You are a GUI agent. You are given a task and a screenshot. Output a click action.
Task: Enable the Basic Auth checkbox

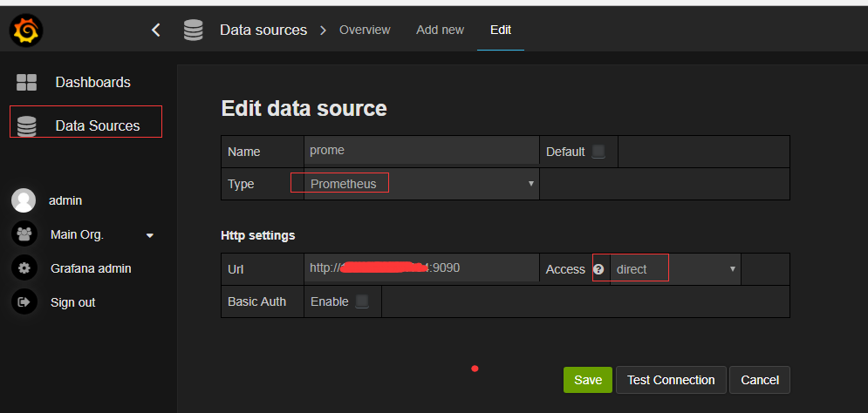coord(362,301)
